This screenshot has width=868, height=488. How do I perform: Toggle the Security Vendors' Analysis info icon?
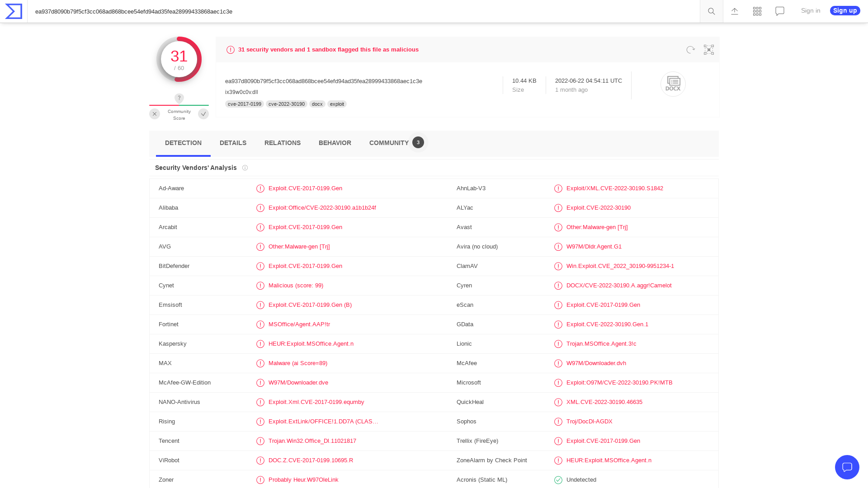point(245,168)
